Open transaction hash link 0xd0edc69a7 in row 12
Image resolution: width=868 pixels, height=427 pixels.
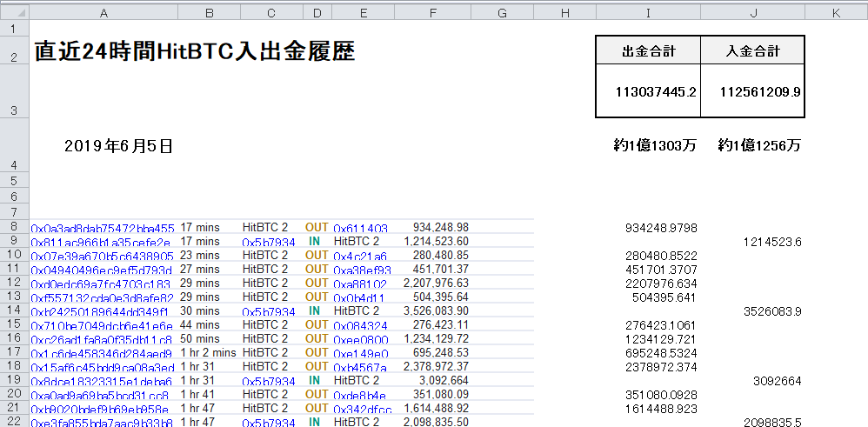point(100,284)
